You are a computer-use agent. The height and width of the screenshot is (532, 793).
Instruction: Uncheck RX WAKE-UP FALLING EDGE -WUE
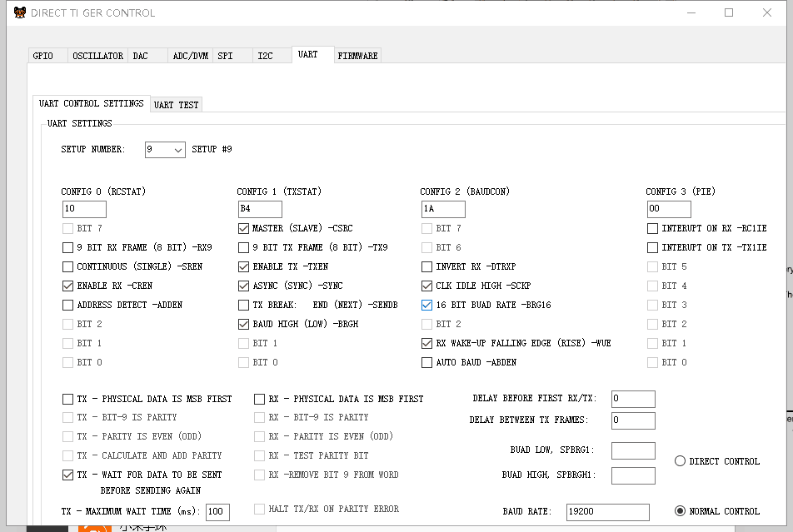426,343
